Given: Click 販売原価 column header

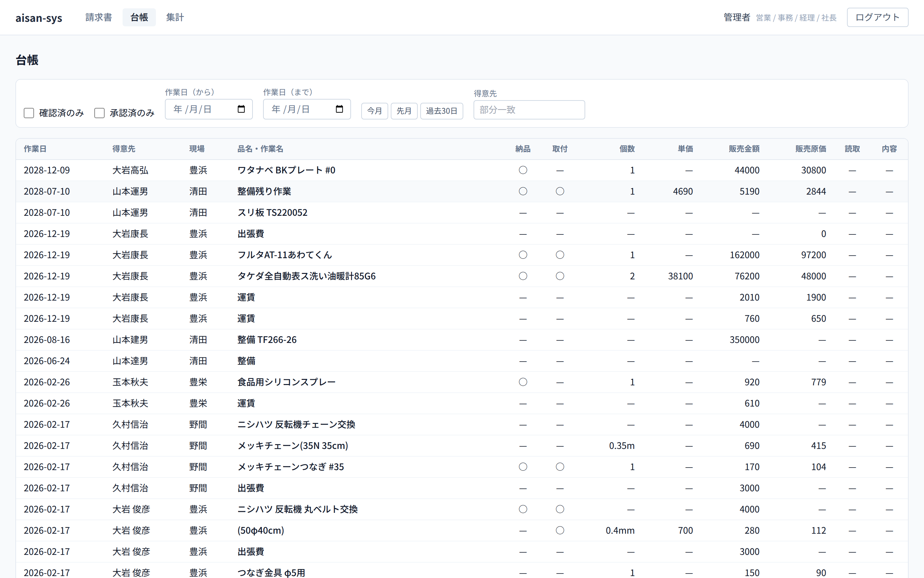Looking at the screenshot, I should (811, 149).
